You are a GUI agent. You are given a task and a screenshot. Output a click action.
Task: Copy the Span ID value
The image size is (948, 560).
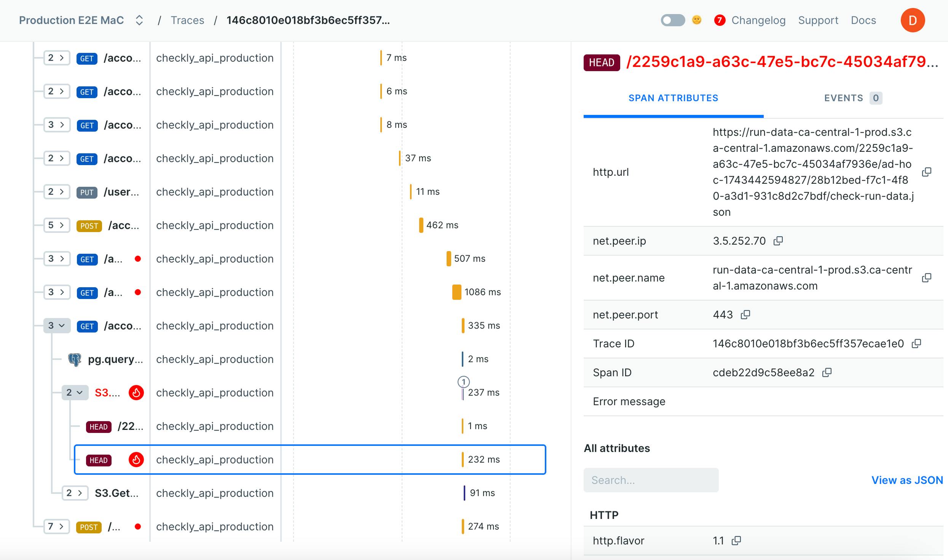click(827, 372)
